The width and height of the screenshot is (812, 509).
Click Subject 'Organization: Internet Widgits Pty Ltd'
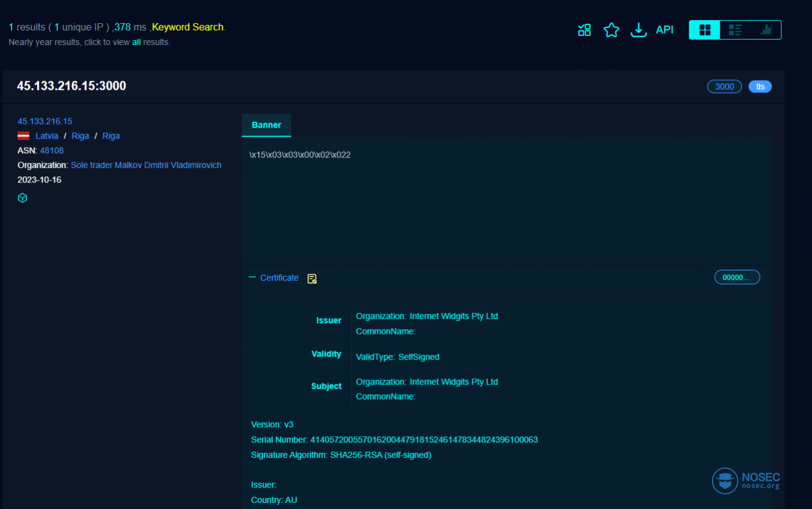[427, 382]
